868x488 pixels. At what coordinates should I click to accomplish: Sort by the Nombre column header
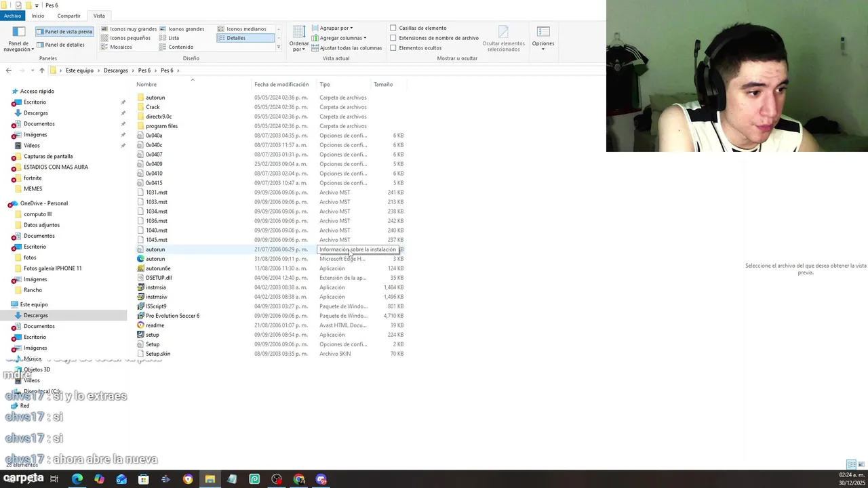coord(146,85)
